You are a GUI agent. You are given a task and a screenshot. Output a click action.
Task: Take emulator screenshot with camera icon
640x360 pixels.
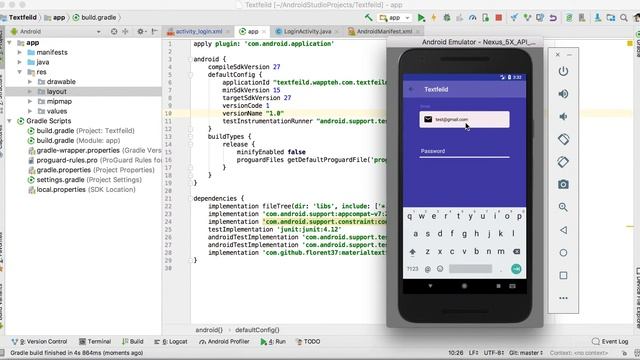click(563, 184)
